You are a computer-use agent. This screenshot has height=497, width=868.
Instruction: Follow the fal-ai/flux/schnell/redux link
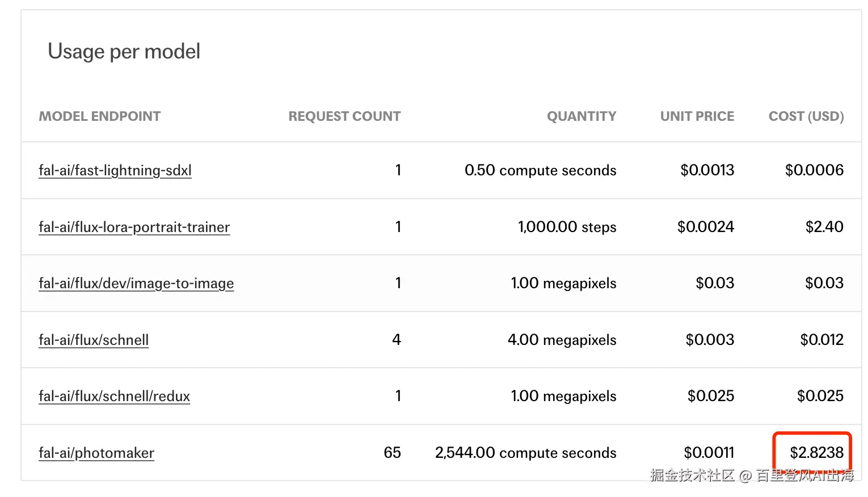point(114,396)
